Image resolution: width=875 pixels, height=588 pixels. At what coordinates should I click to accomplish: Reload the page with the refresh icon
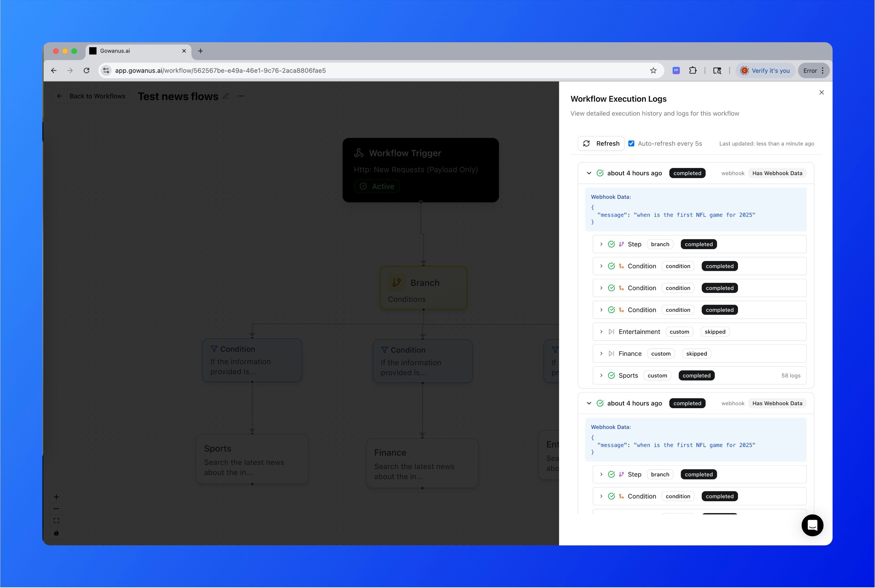tap(87, 71)
